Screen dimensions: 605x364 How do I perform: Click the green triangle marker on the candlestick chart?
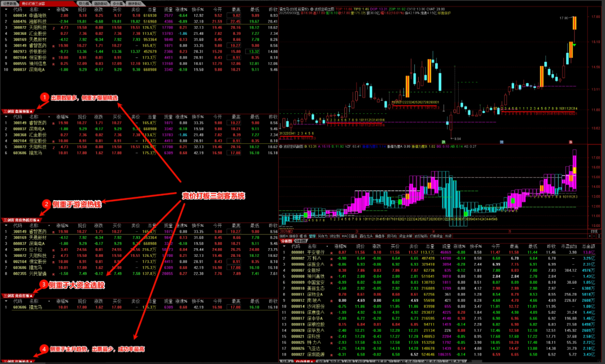574,44
